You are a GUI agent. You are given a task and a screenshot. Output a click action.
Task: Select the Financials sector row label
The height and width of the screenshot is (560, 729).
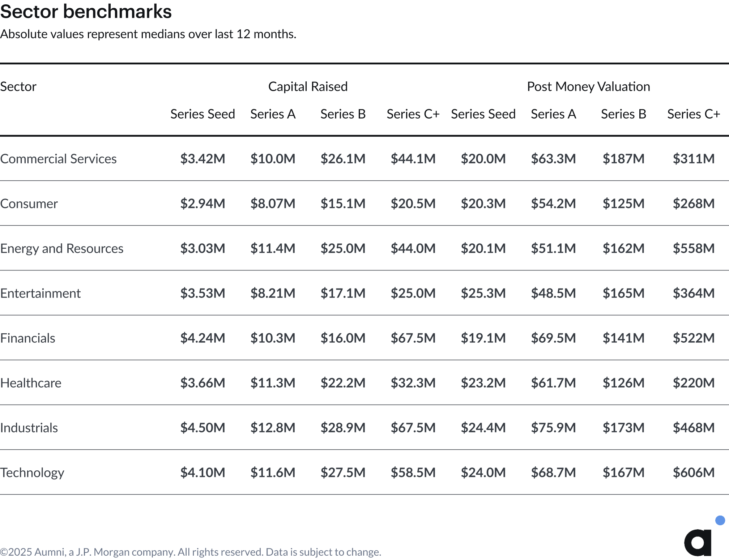click(27, 338)
